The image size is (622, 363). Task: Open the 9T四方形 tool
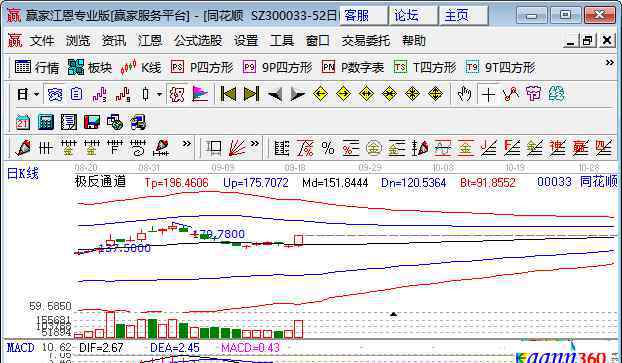click(x=500, y=67)
